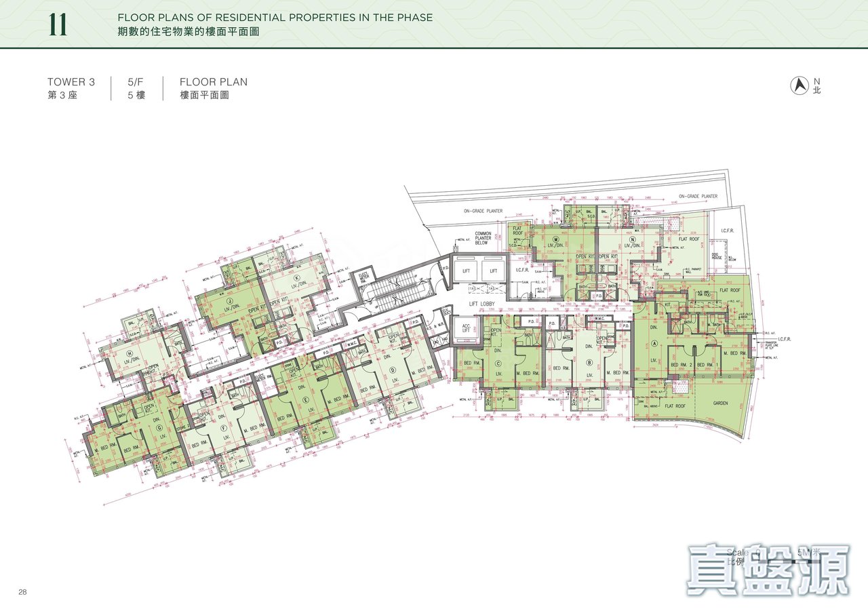Click the "LIFT LOBBY" label
The image size is (868, 613).
point(481,304)
